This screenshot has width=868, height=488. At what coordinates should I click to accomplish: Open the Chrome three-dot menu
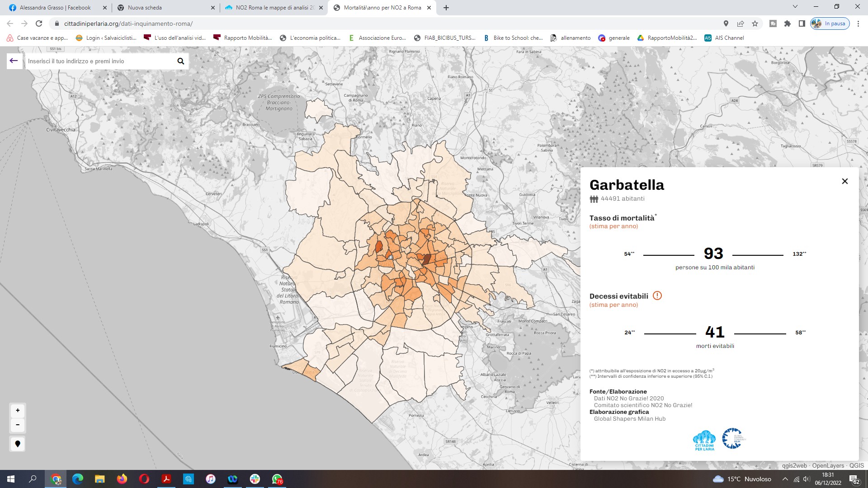point(858,23)
